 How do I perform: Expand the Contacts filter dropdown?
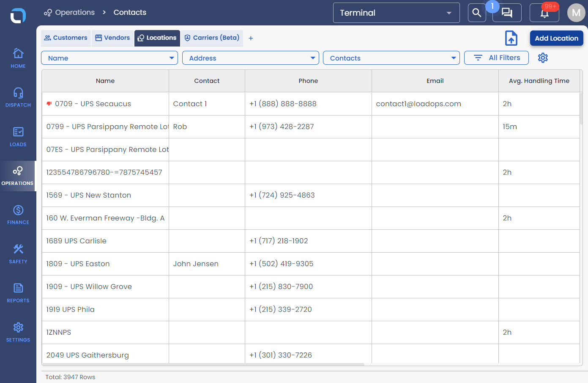tap(391, 58)
